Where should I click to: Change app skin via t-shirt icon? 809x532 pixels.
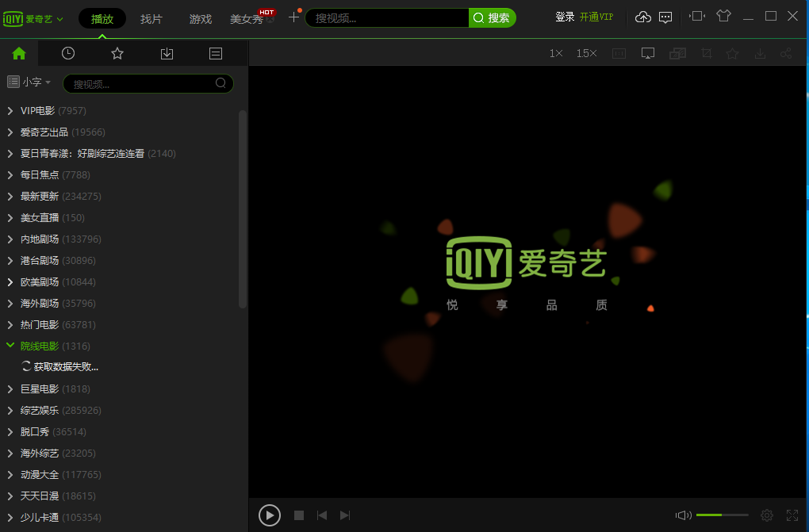point(723,16)
